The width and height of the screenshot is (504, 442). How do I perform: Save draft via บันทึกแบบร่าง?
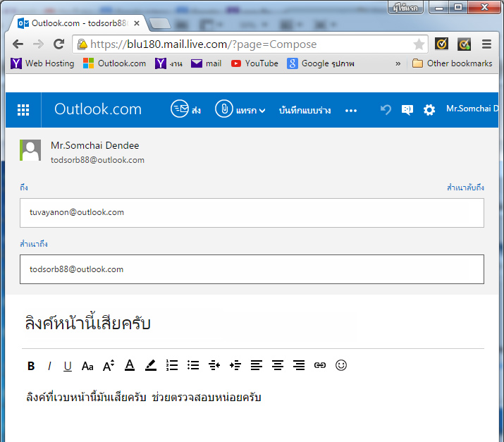point(305,110)
